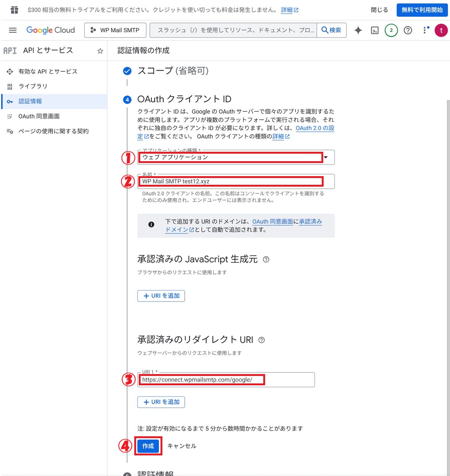
Task: Open the hamburger navigation menu
Action: (13, 30)
